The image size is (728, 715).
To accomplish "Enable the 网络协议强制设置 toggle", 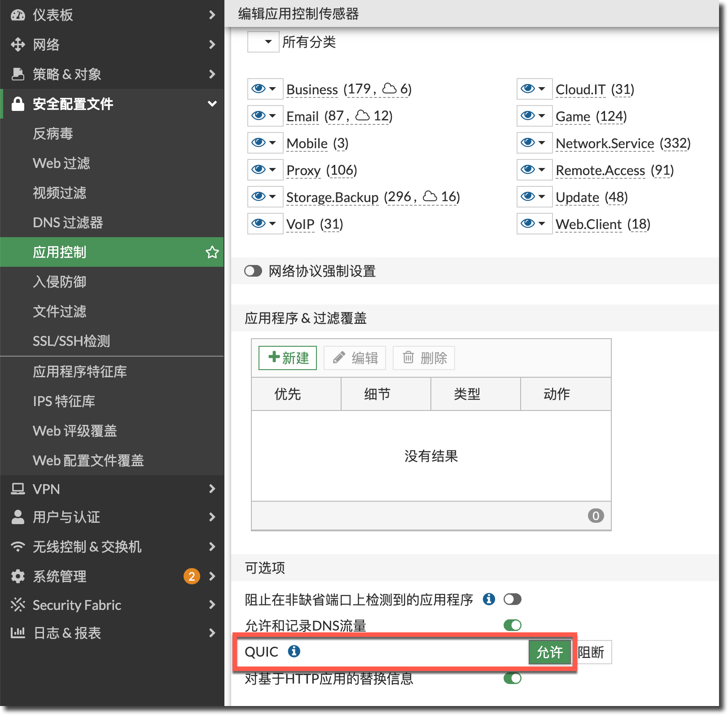I will [x=253, y=271].
